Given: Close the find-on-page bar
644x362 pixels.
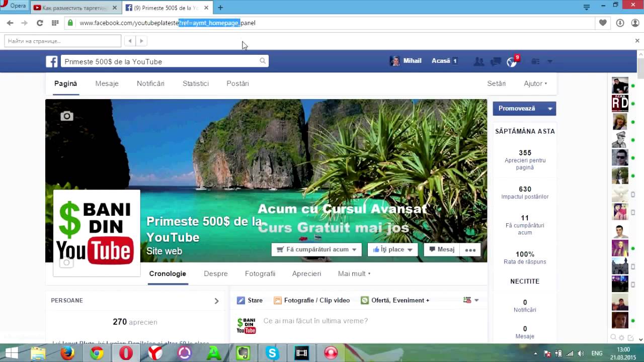Looking at the screenshot, I should click(637, 41).
